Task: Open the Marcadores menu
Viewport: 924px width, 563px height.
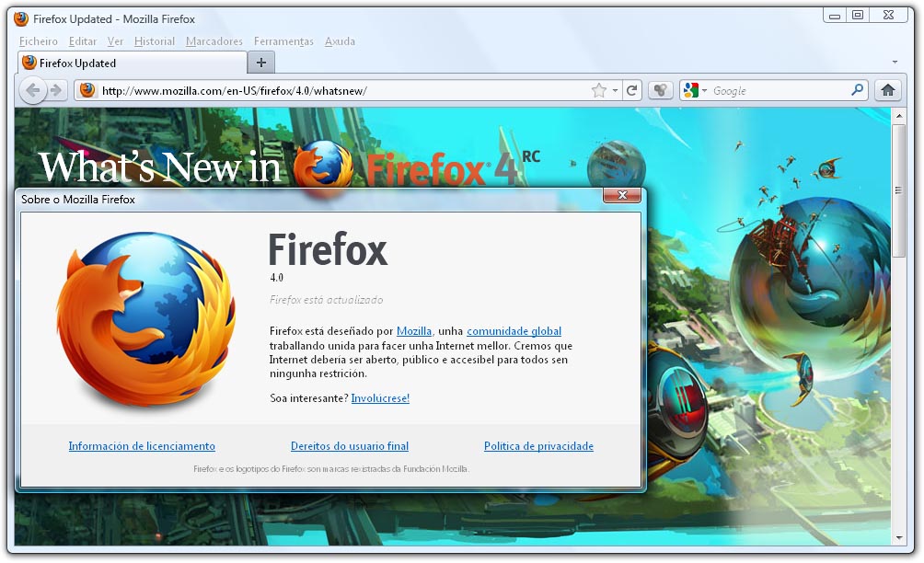Action: coord(214,41)
